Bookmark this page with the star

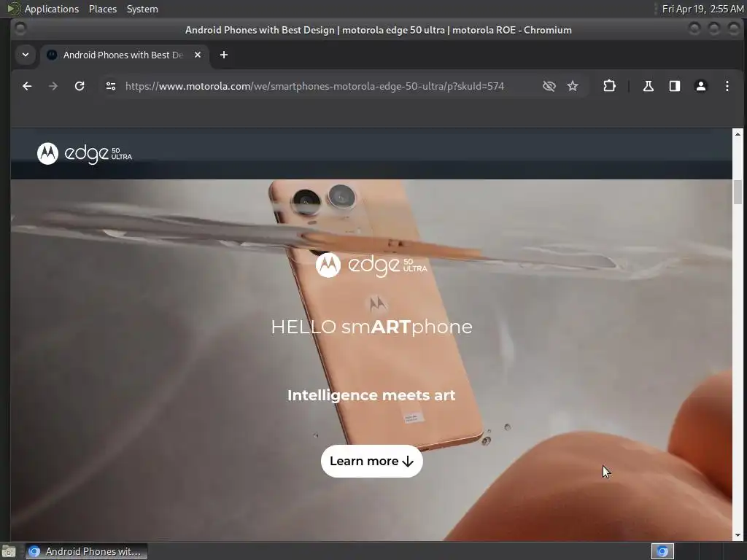[573, 86]
